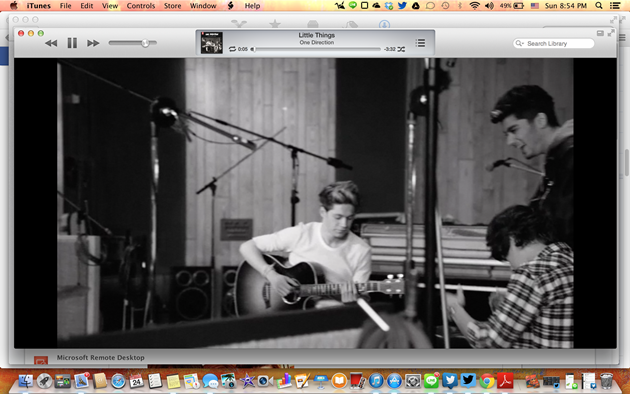The width and height of the screenshot is (630, 394).
Task: Enter full screen with arrows icon
Action: [611, 33]
